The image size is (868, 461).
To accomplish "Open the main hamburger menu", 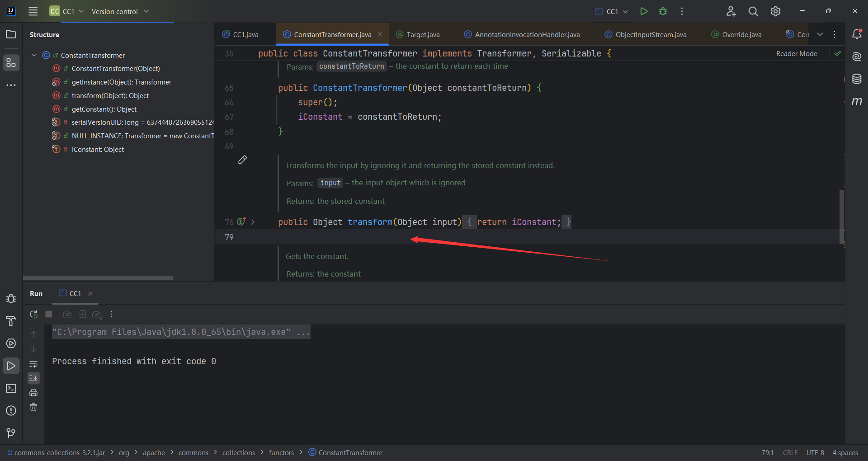I will tap(33, 11).
